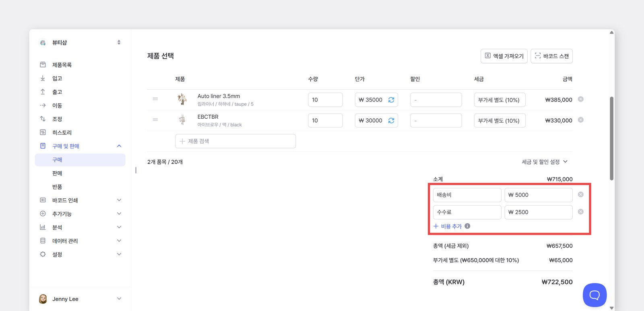Expand the 설정 section chevron

[x=119, y=254]
